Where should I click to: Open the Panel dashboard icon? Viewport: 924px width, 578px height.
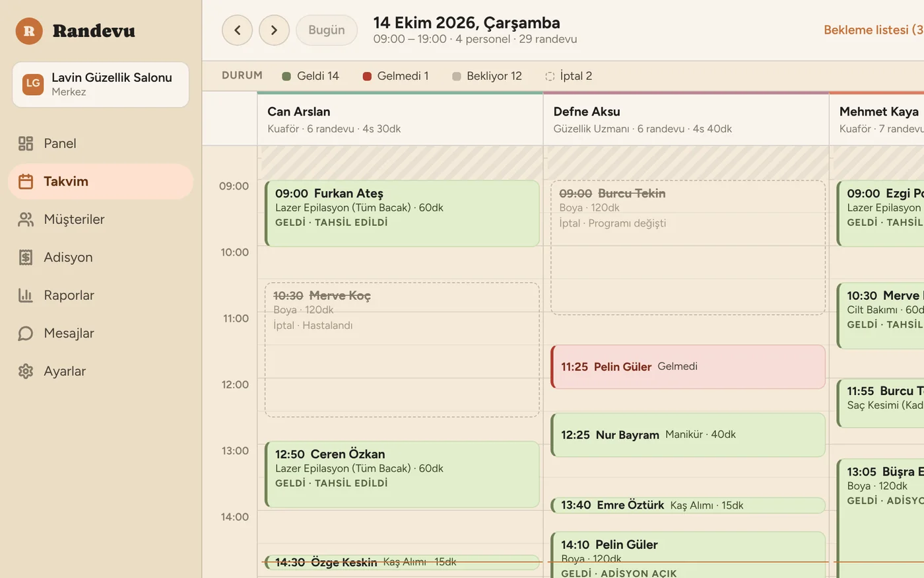(x=26, y=143)
